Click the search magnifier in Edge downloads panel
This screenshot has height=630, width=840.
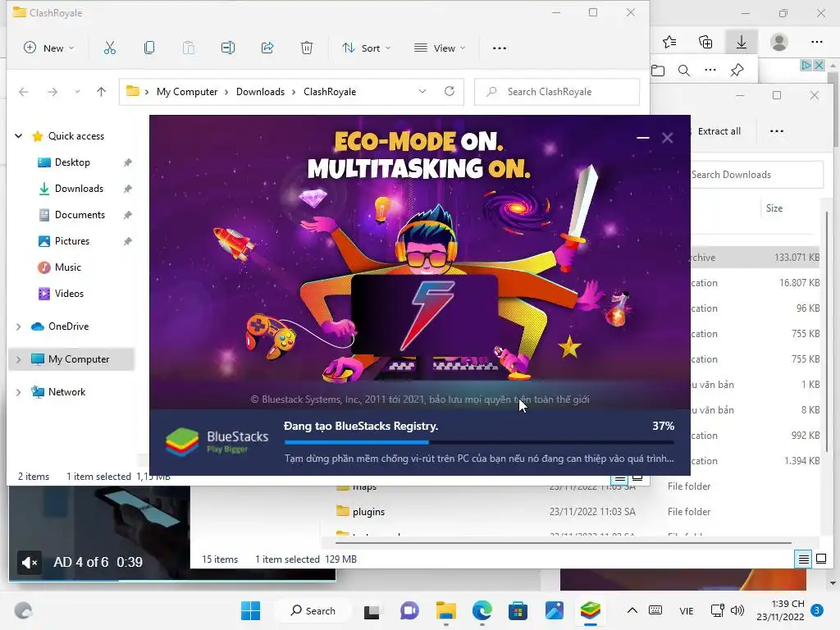pos(684,71)
